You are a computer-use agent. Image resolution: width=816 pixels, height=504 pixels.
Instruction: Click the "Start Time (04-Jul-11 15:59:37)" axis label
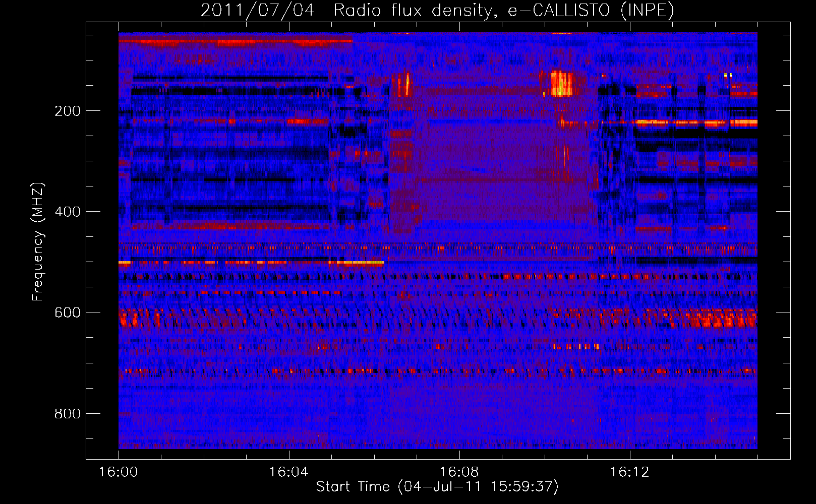[x=437, y=487]
